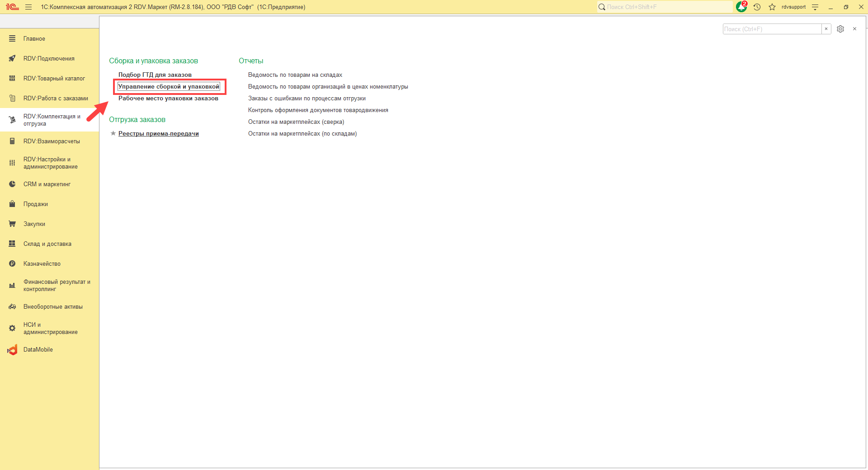This screenshot has width=868, height=470.
Task: Click the Закупки cart icon
Action: 12,224
